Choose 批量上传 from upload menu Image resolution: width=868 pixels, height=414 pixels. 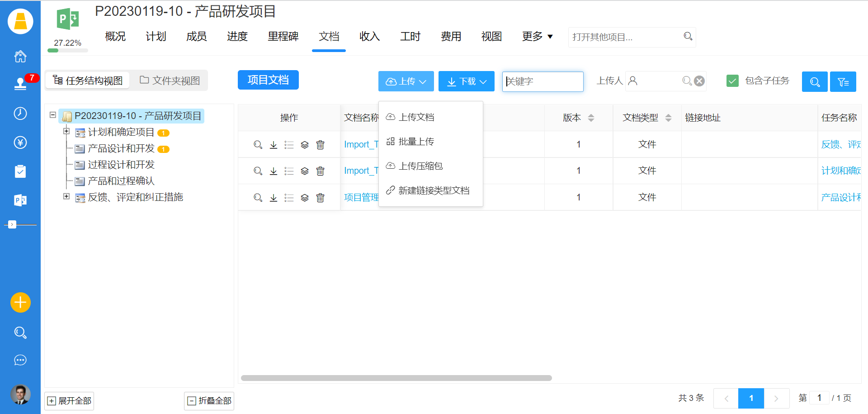[416, 142]
